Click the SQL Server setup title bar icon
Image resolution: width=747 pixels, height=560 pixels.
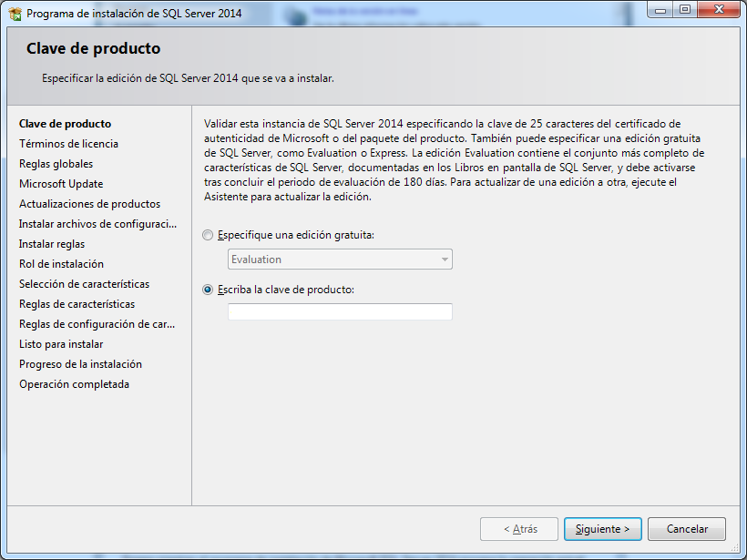[15, 14]
